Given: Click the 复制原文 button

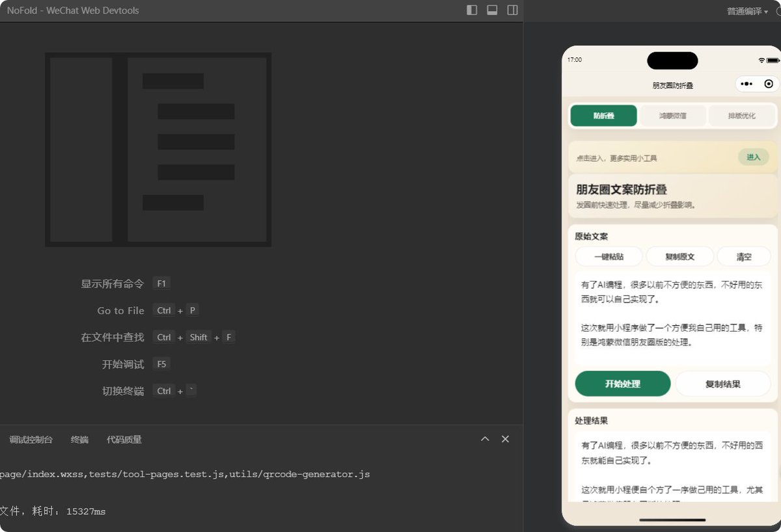Looking at the screenshot, I should [x=679, y=256].
